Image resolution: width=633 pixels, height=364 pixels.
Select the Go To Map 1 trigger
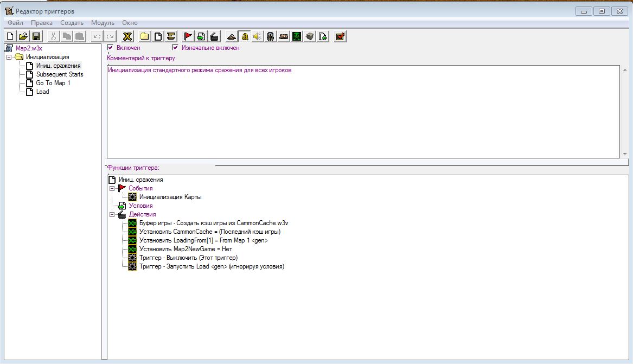coord(53,83)
